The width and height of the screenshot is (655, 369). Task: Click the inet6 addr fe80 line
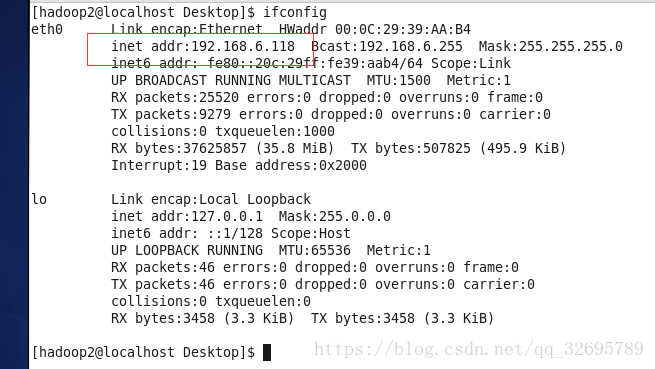point(311,64)
